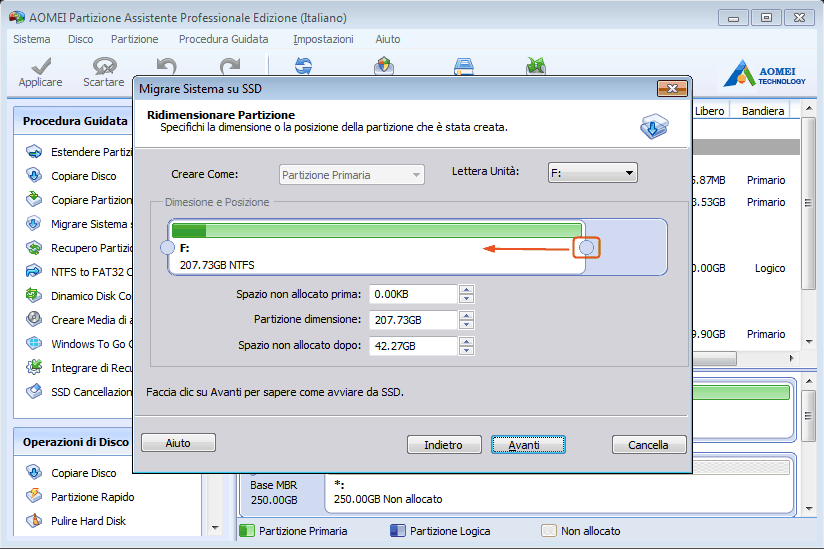Click sidebar scroll down arrow
This screenshot has width=824, height=549.
[x=215, y=527]
